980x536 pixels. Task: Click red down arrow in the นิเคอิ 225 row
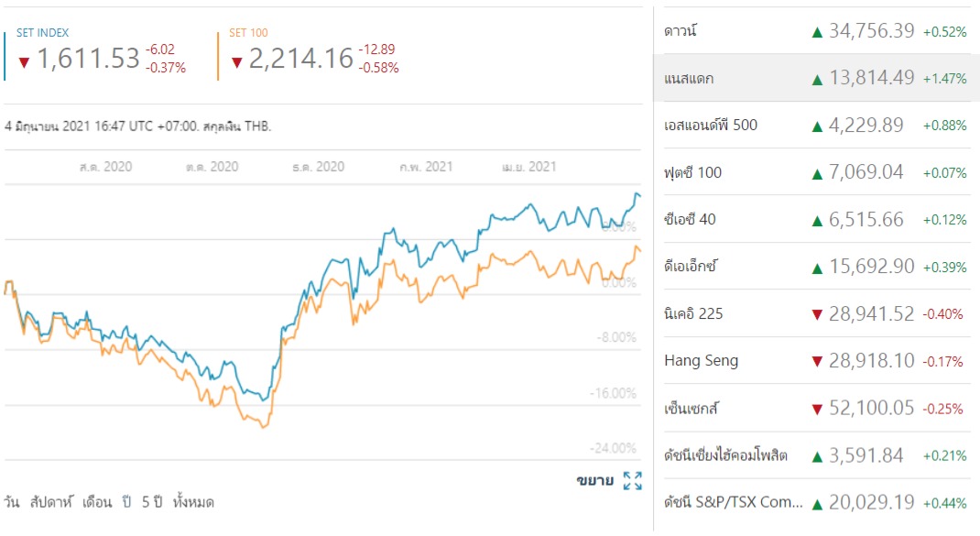coord(817,314)
